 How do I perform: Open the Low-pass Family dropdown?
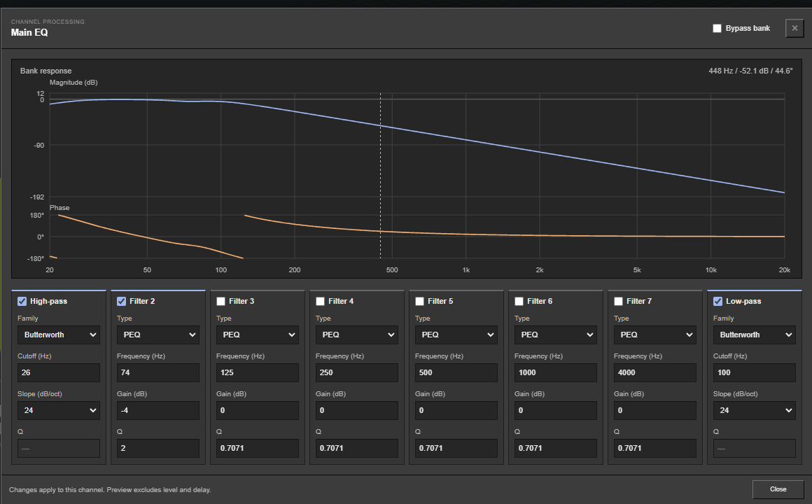point(755,335)
